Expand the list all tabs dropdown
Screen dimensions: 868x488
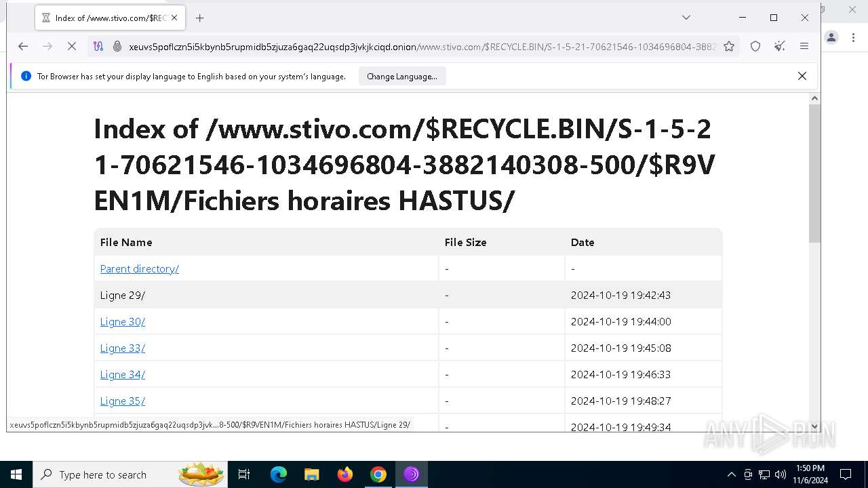[686, 18]
